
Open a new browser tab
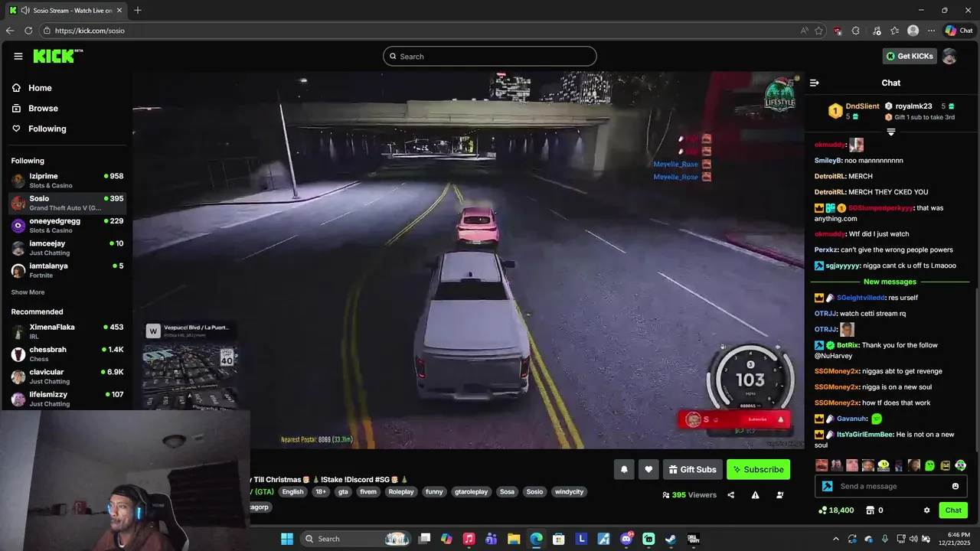coord(138,10)
